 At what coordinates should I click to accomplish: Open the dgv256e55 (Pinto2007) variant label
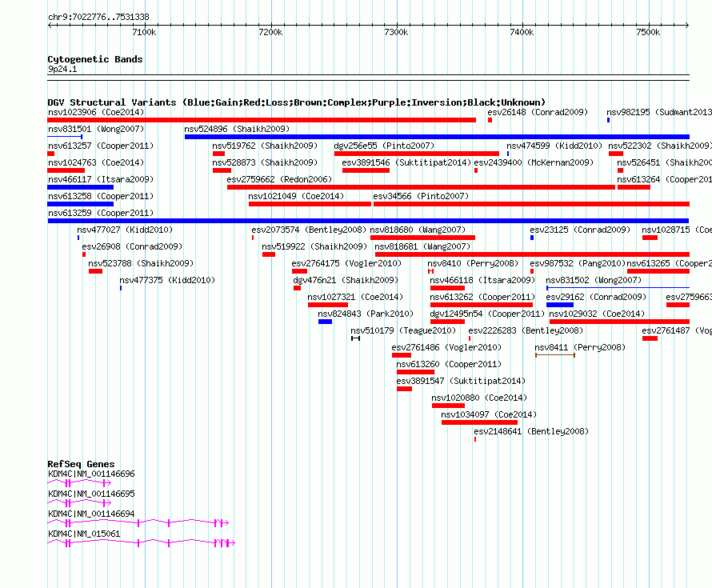[384, 146]
